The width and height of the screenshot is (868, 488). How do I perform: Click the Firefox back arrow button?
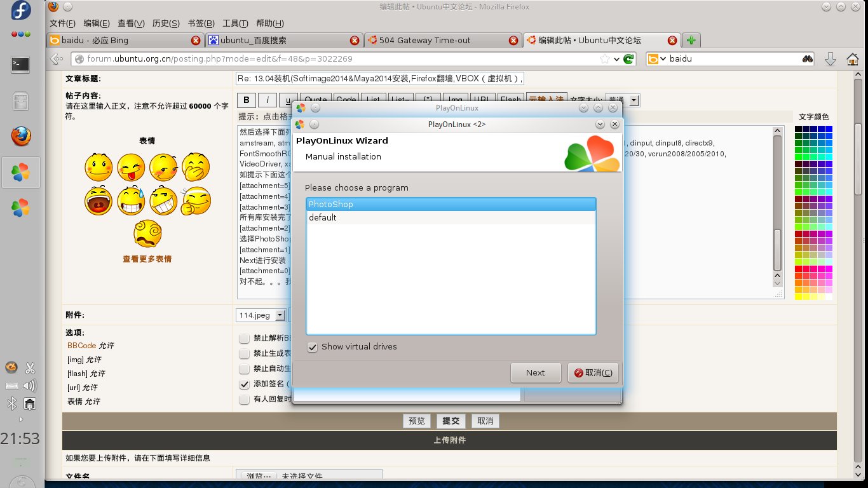[x=57, y=59]
